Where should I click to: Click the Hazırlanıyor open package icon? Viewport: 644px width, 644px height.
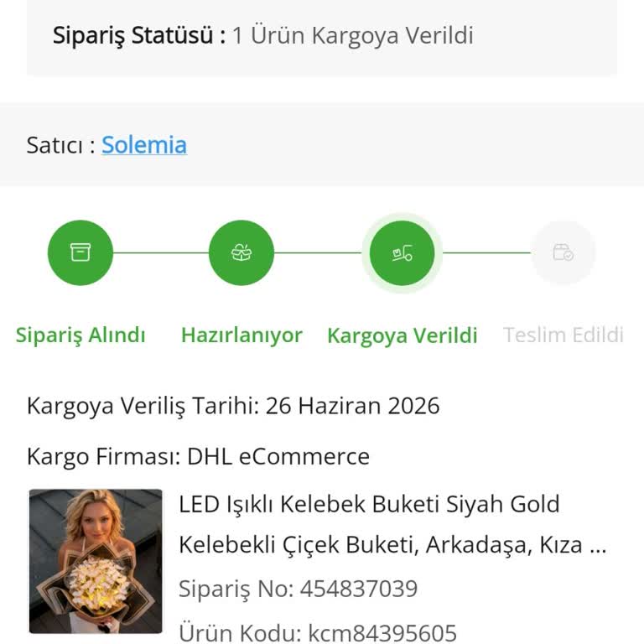pyautogui.click(x=241, y=252)
